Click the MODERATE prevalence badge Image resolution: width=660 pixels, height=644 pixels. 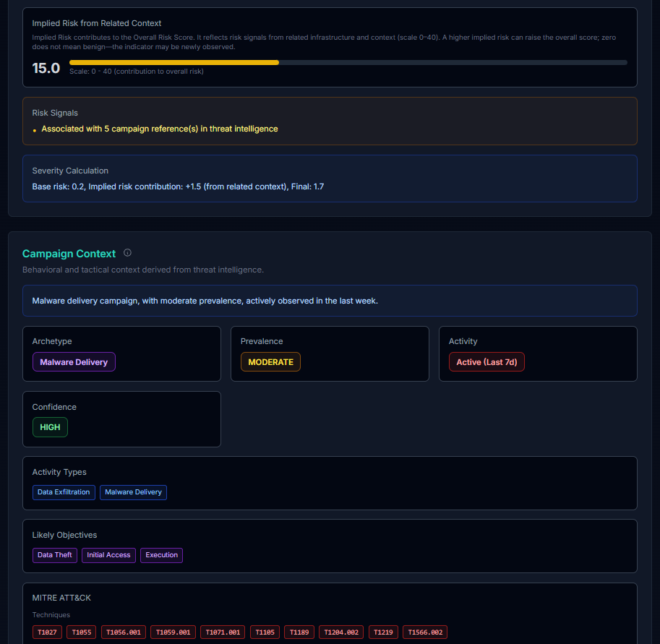(x=270, y=361)
